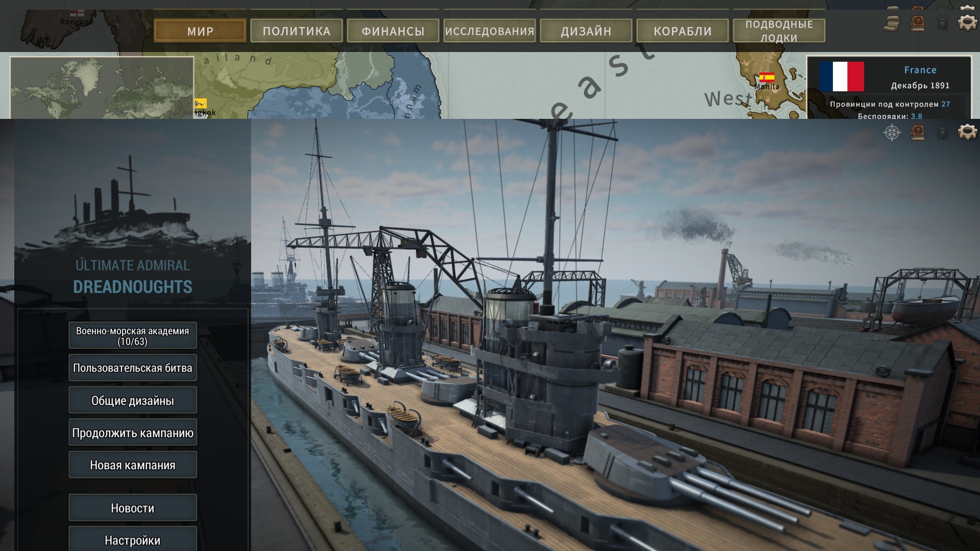The image size is (980, 551).
Task: Click the Ultimate Admiral Dreadnoughts logo
Action: pos(133,224)
